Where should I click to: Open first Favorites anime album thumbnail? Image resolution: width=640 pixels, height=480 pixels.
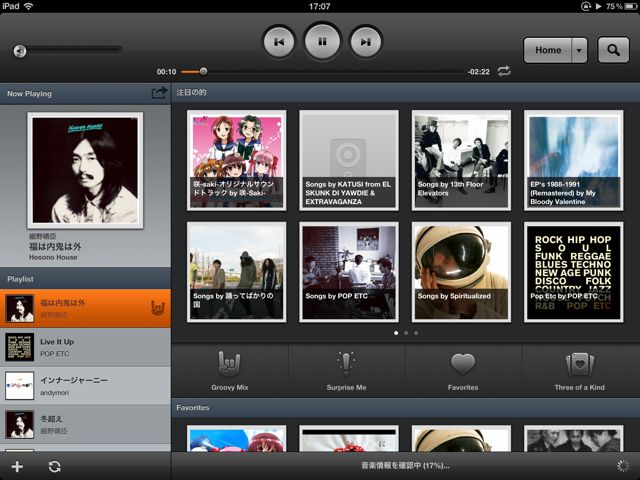click(237, 438)
